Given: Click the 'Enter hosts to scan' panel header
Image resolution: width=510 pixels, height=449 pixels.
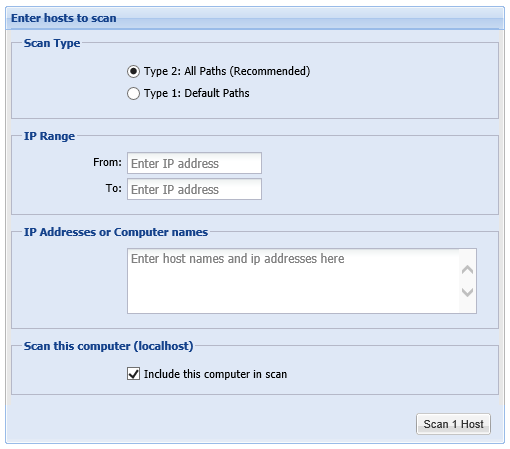Looking at the screenshot, I should (64, 18).
